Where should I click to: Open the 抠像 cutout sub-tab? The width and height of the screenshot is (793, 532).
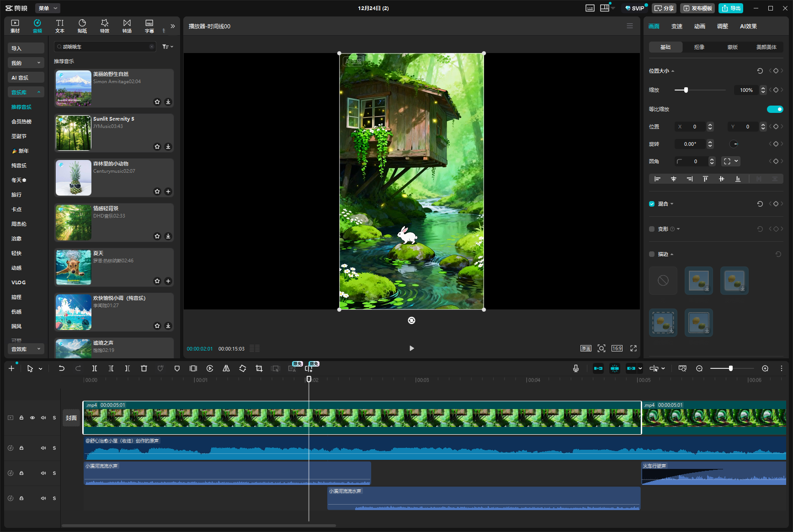coord(699,47)
